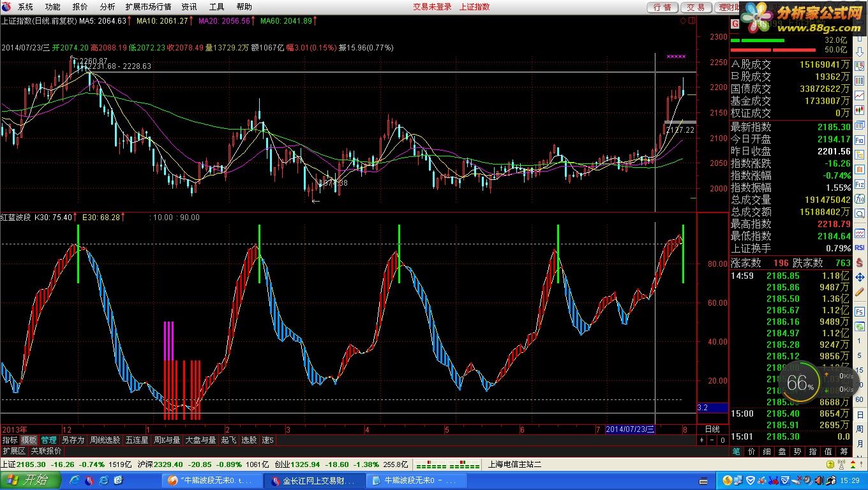Open the 金长江网上交易财 taskbar window
The width and height of the screenshot is (868, 490).
[x=316, y=480]
